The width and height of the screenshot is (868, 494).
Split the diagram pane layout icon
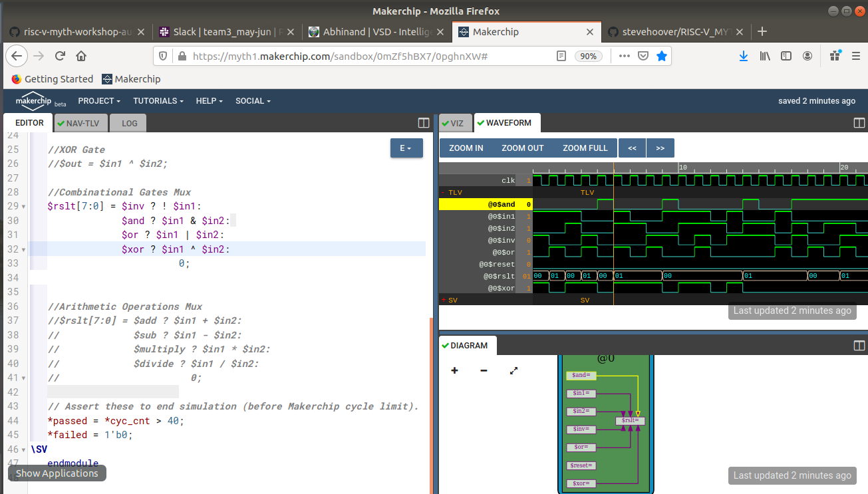859,346
